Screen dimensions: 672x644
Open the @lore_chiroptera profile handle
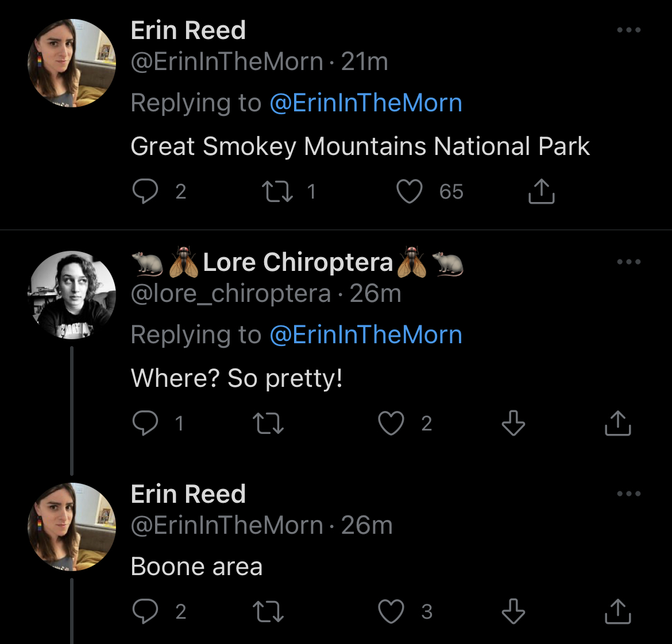pyautogui.click(x=231, y=294)
